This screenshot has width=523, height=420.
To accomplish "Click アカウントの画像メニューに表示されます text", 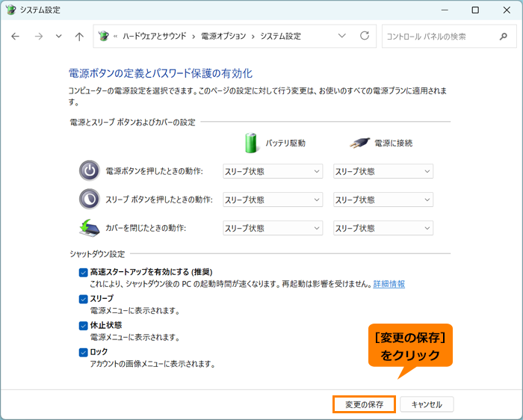I will [x=152, y=364].
